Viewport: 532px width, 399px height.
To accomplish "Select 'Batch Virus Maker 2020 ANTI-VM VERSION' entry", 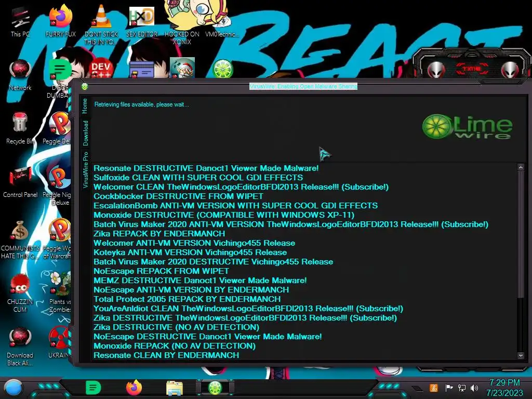I will tap(291, 224).
